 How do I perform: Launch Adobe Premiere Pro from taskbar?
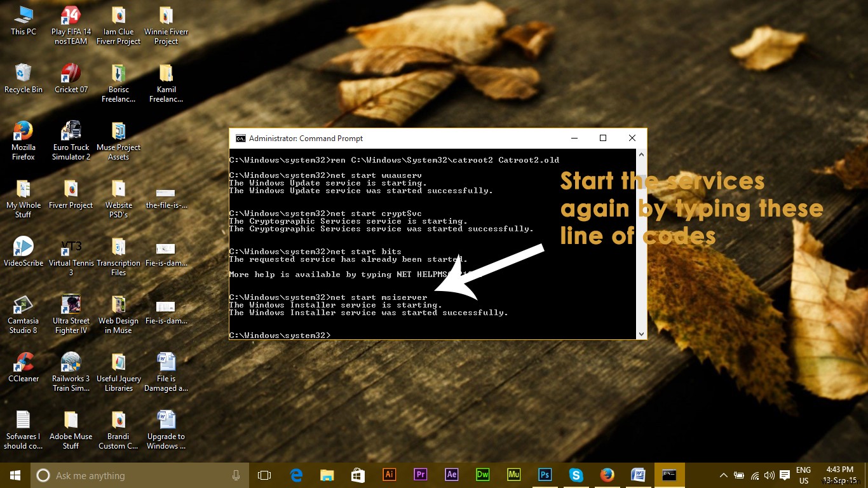pyautogui.click(x=421, y=475)
